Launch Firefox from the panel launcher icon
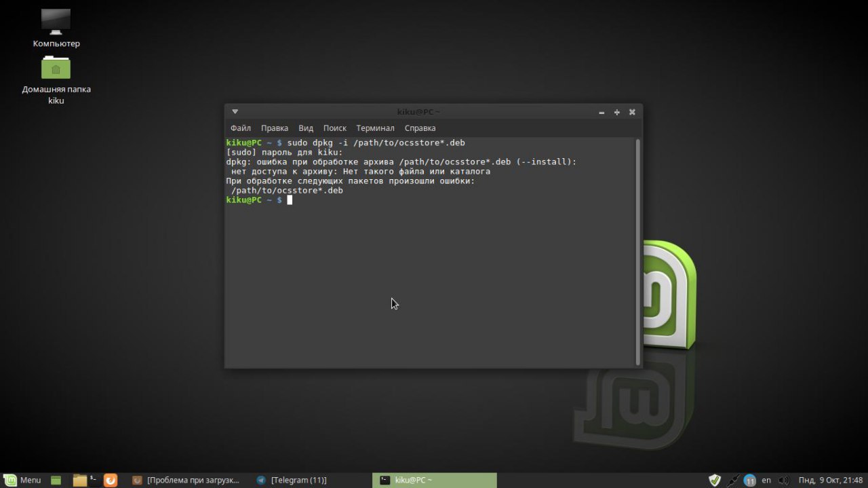The width and height of the screenshot is (868, 488). 111,481
